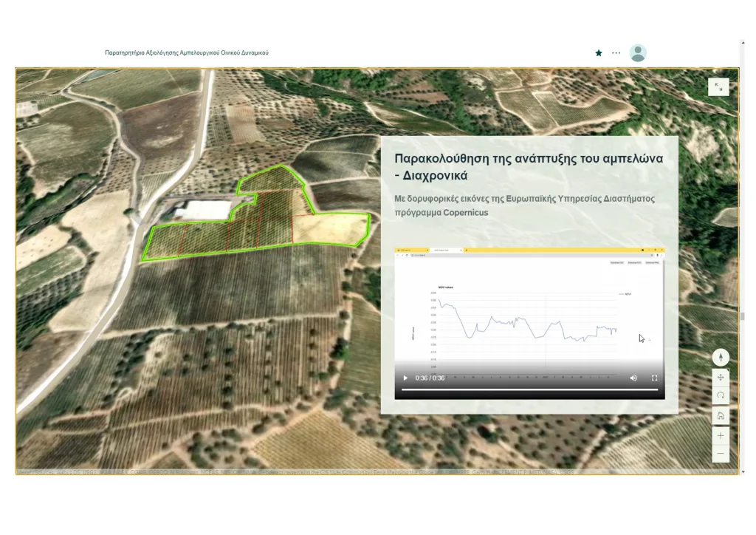756x535 pixels.
Task: Zoom in on the map
Action: tap(721, 436)
